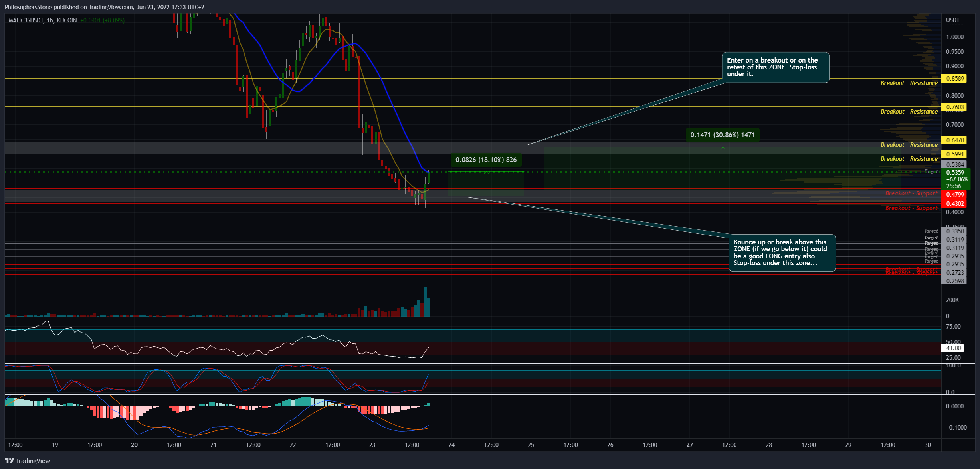Click Breakout - Support text beside 0.4799
Image resolution: width=980 pixels, height=469 pixels.
[911, 193]
